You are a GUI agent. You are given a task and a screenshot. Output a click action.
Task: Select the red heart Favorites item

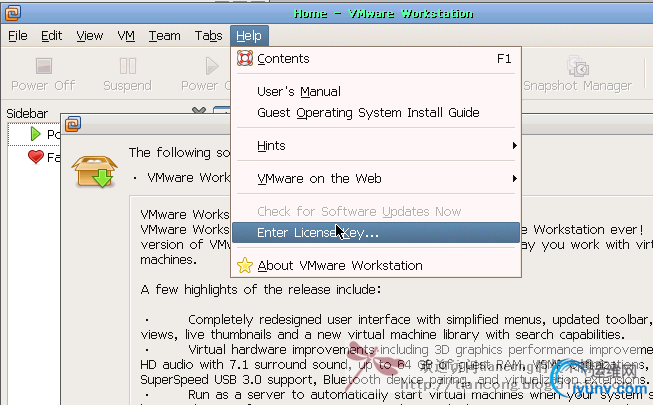pyautogui.click(x=36, y=157)
